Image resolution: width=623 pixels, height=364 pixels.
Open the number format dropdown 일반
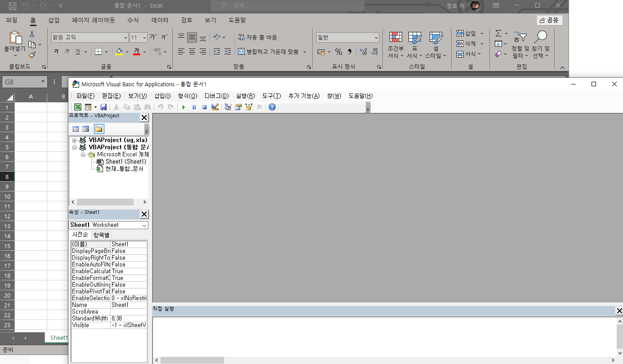click(x=376, y=38)
